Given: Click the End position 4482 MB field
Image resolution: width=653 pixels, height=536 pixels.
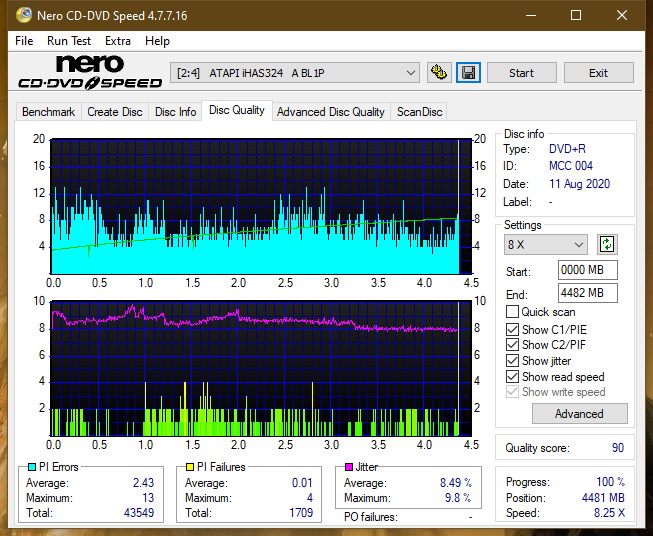Looking at the screenshot, I should 588,293.
